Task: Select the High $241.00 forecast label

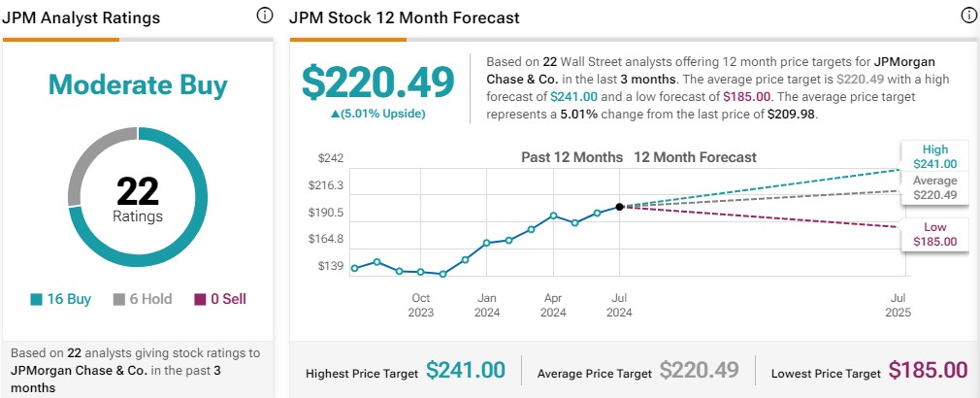Action: click(934, 156)
